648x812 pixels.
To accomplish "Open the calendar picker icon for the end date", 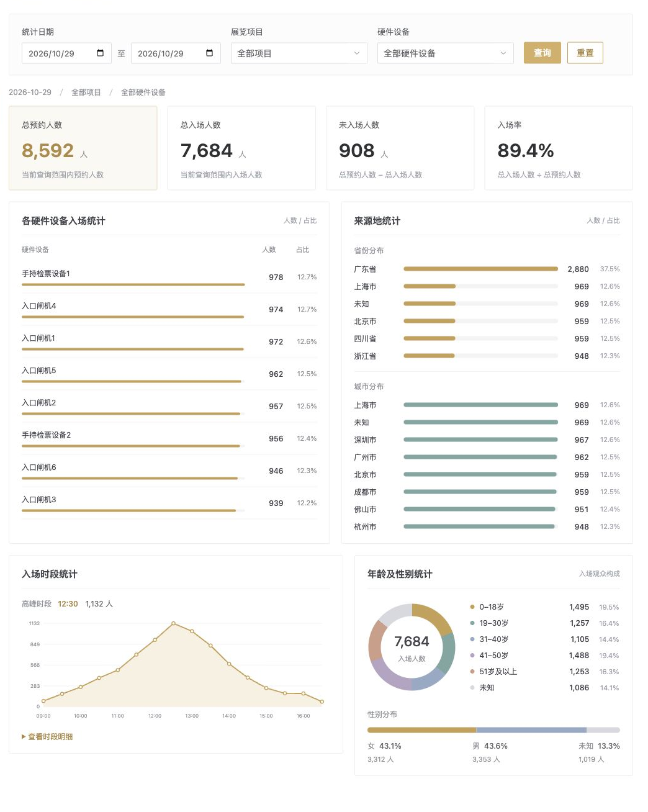I will [x=210, y=53].
